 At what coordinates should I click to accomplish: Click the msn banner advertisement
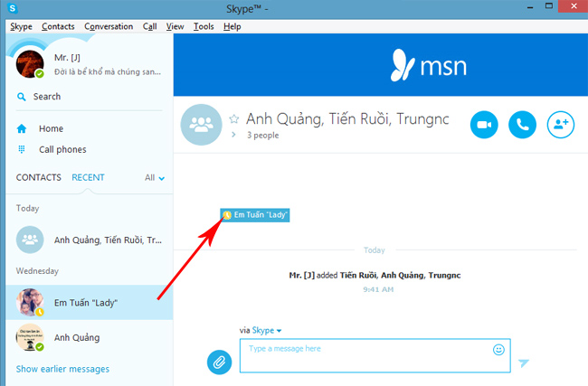pos(381,65)
